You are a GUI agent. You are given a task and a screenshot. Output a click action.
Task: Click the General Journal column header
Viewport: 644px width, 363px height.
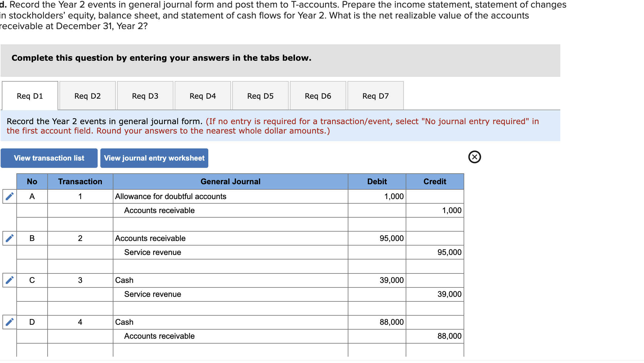tap(230, 181)
